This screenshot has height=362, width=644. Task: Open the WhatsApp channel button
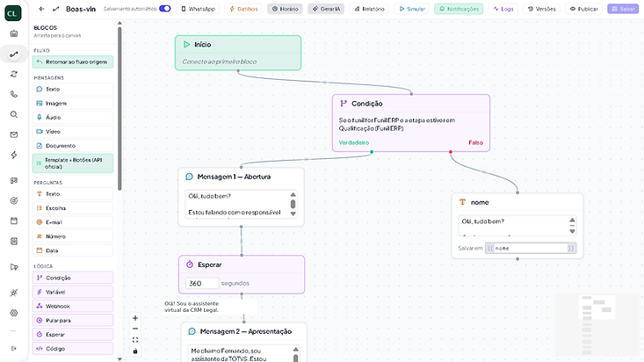pos(199,9)
